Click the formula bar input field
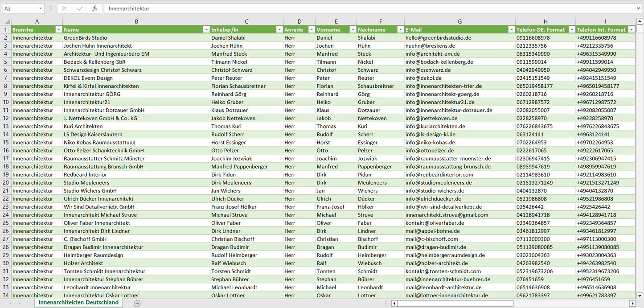Image resolution: width=644 pixels, height=308 pixels. click(x=370, y=8)
